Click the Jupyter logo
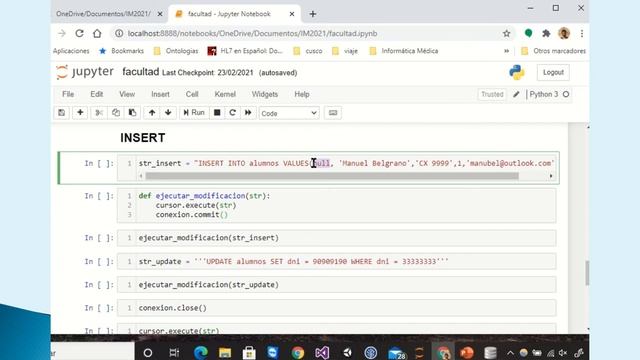This screenshot has height=360, width=640. [85, 72]
